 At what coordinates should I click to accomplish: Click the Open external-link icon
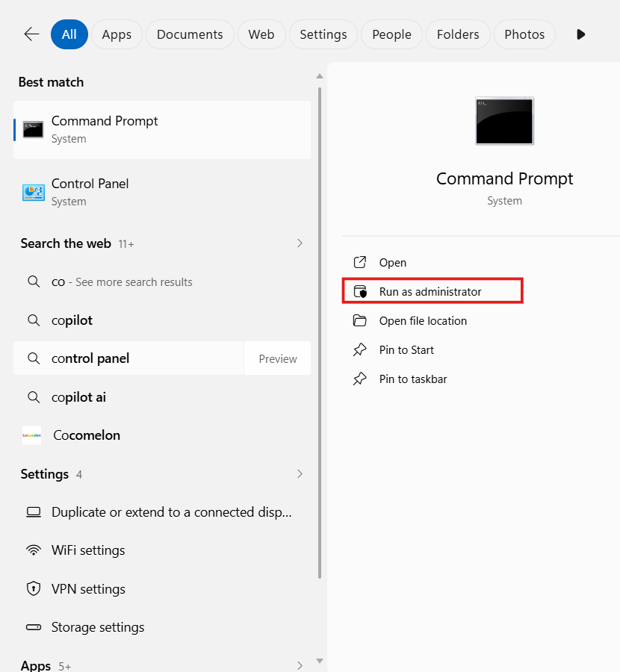point(360,262)
